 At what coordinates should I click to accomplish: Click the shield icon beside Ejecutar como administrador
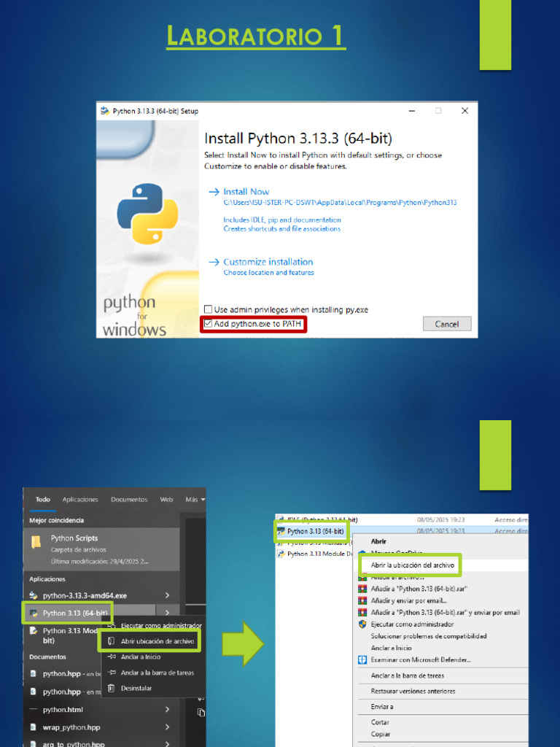tap(362, 624)
